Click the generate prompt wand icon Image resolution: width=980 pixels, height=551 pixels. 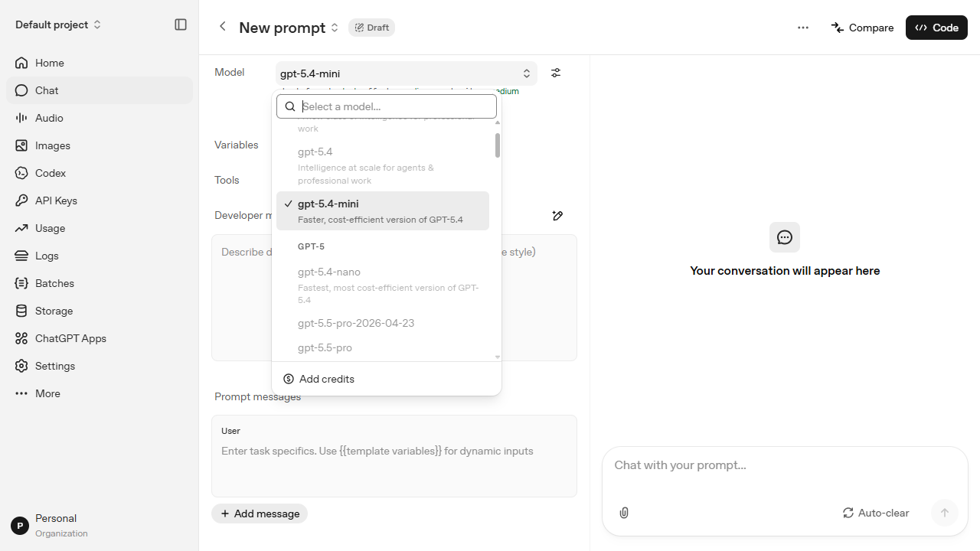point(557,216)
